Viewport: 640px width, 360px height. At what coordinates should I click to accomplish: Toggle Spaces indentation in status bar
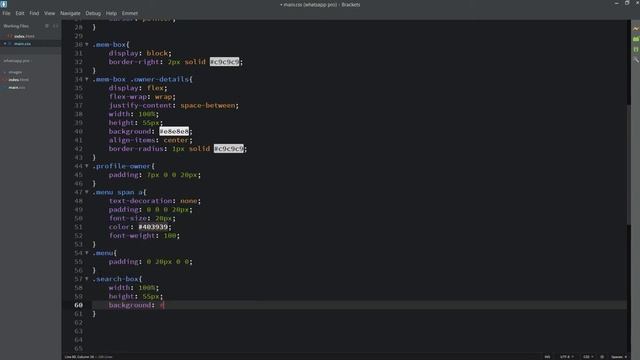click(619, 357)
